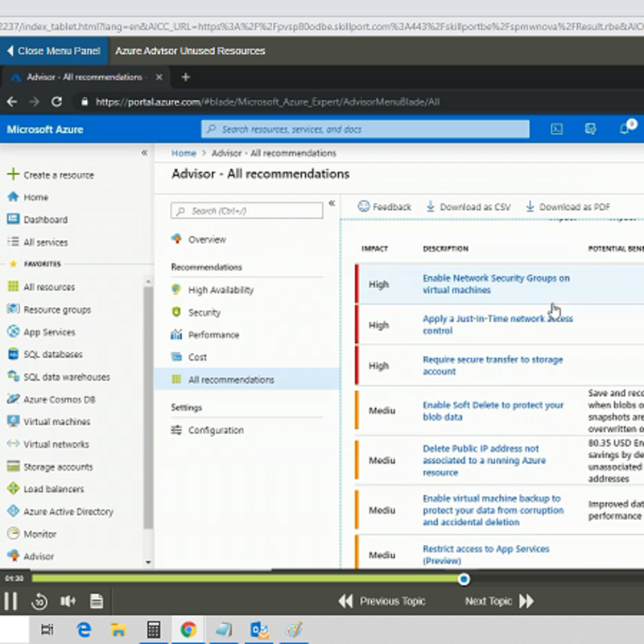Screen dimensions: 644x644
Task: Open SQL data warehouses favorite
Action: (x=59, y=377)
